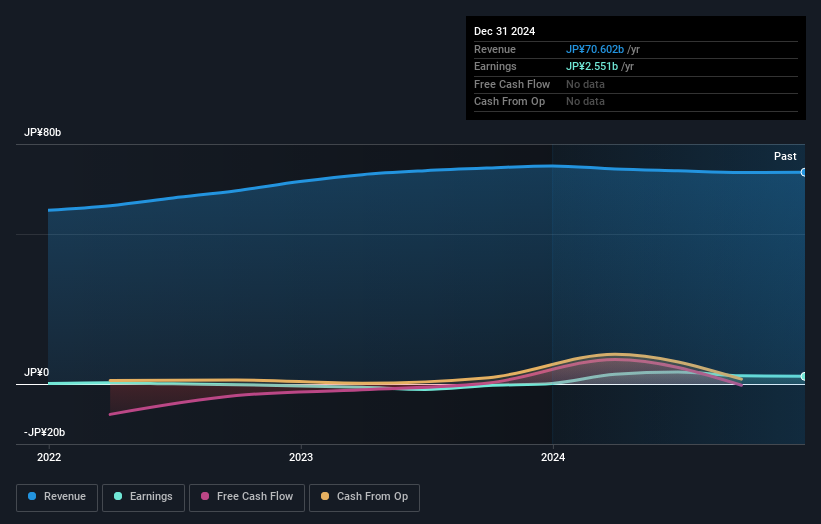Toggle the Cash From Op legend button
Screen dimensions: 821x524
[x=364, y=497]
